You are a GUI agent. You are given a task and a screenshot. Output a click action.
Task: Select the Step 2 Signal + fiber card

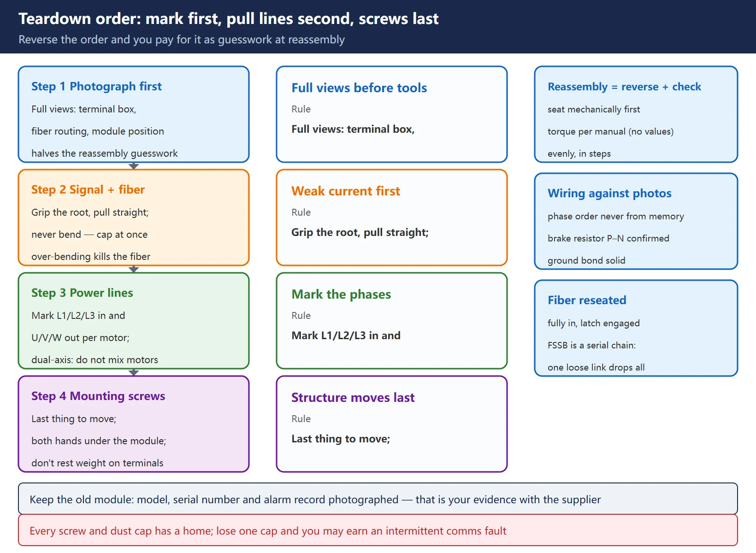134,218
